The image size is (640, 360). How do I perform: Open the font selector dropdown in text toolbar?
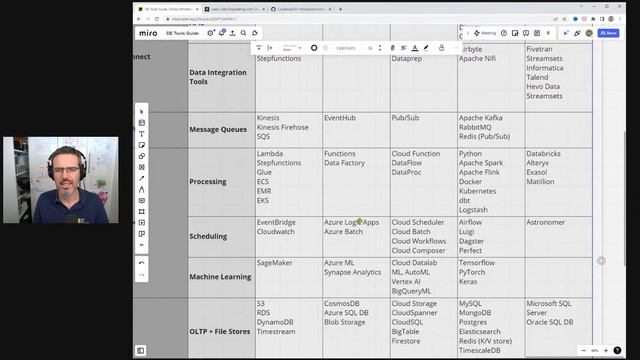(x=291, y=48)
